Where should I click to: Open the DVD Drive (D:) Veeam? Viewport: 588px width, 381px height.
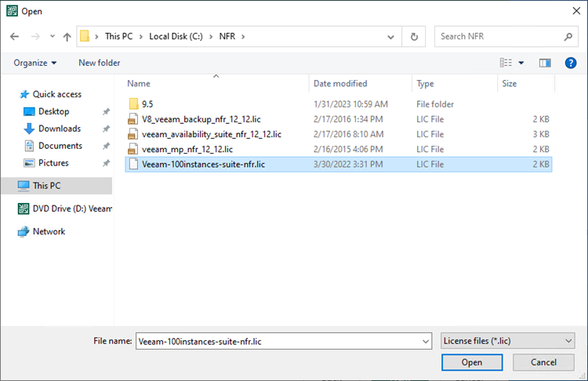pos(64,209)
